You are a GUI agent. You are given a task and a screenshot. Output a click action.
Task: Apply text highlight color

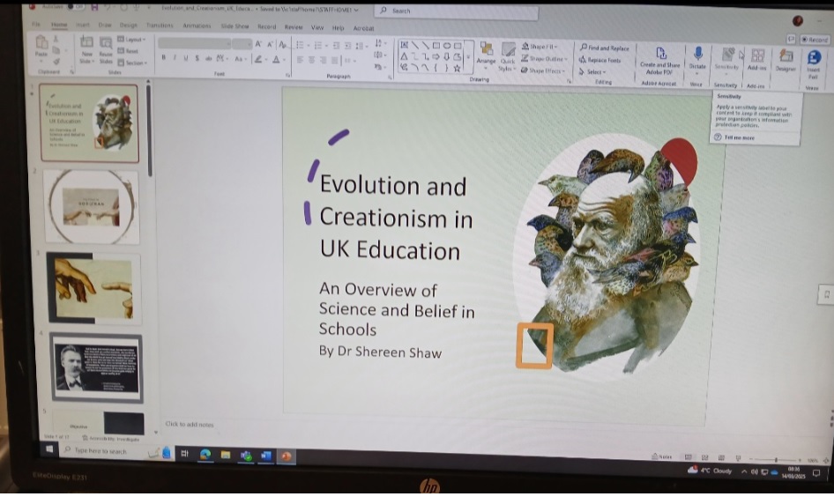click(259, 59)
